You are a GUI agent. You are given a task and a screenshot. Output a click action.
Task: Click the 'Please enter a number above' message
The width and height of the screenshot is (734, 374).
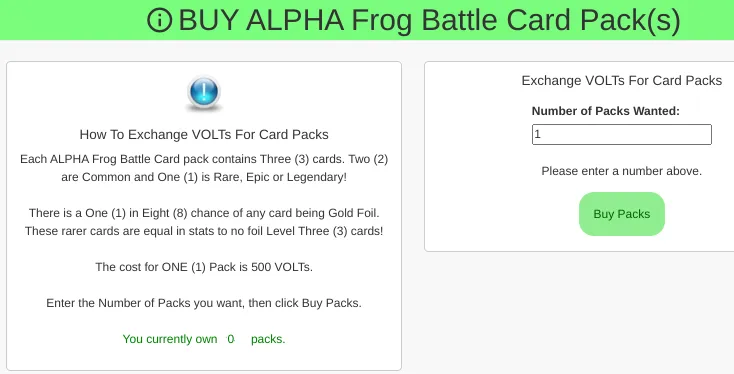pos(622,171)
